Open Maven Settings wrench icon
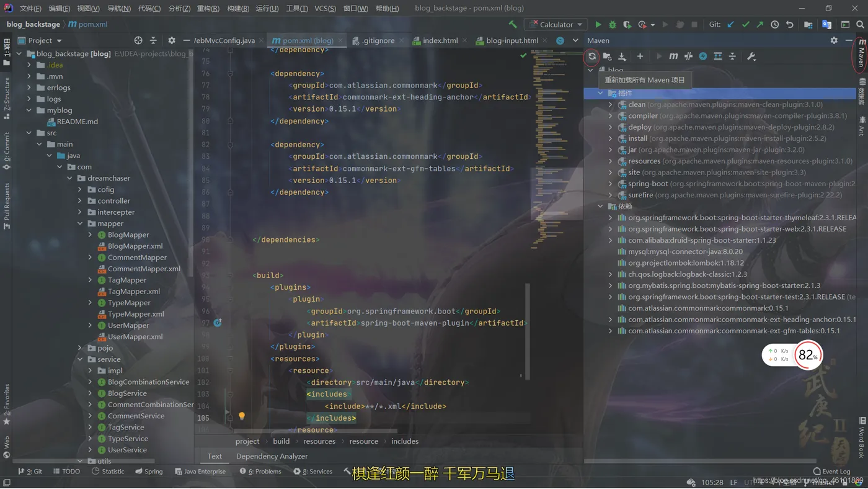Viewport: 868px width, 489px height. (751, 56)
